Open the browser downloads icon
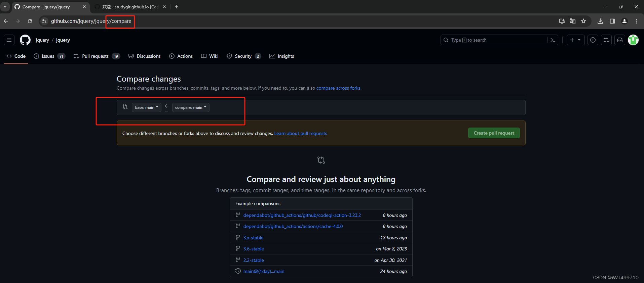This screenshot has height=283, width=644. pyautogui.click(x=600, y=21)
